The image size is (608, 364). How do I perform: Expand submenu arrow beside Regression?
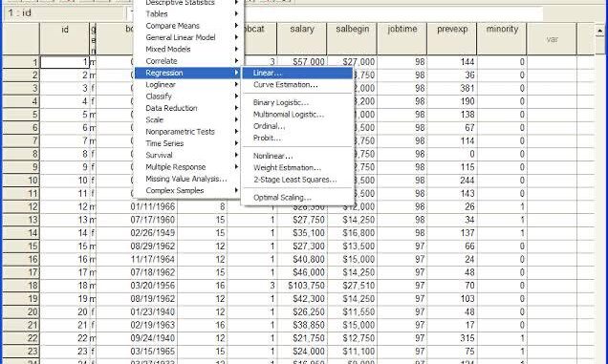236,73
